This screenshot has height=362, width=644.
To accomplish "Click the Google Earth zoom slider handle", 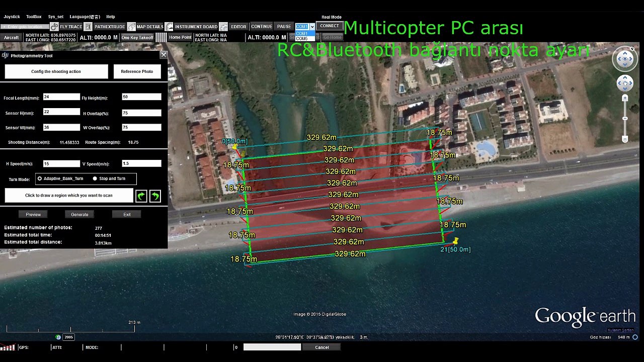I will 625,119.
